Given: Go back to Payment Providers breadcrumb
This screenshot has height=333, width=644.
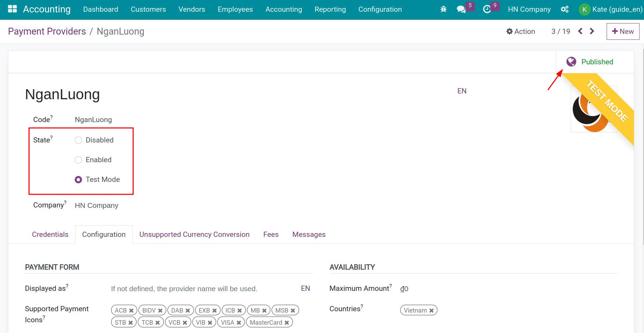Looking at the screenshot, I should pyautogui.click(x=47, y=31).
